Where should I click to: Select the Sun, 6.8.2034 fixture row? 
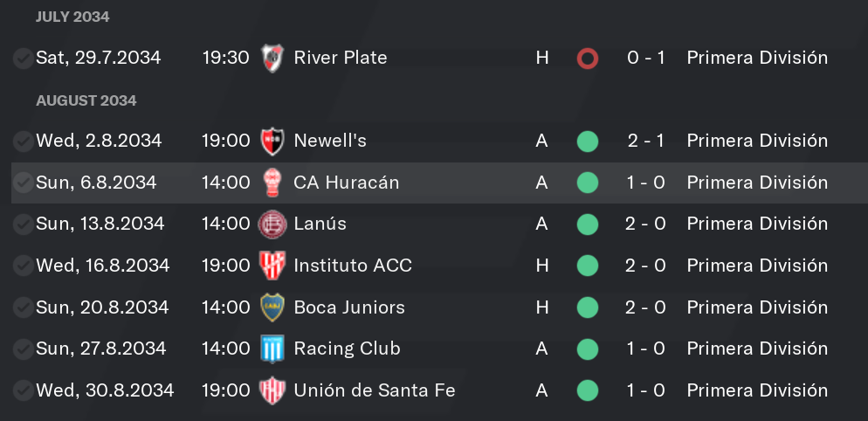(x=439, y=183)
